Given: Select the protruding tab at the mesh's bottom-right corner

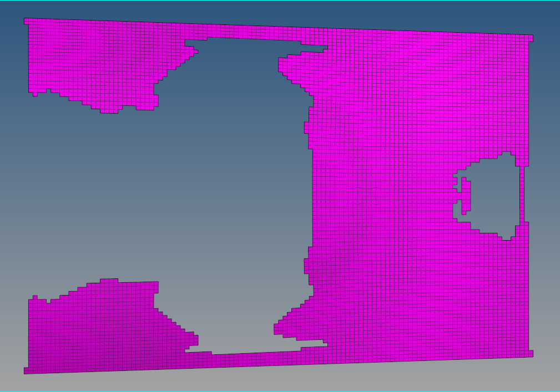Looking at the screenshot, I should (x=531, y=353).
